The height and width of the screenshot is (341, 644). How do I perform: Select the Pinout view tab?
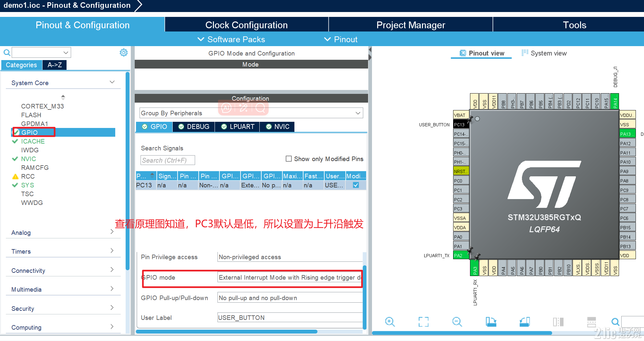482,53
